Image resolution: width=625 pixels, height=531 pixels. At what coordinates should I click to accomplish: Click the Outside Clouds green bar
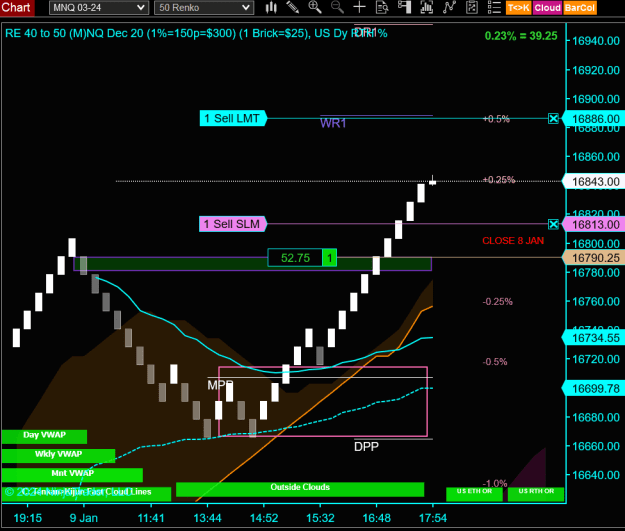pos(300,489)
